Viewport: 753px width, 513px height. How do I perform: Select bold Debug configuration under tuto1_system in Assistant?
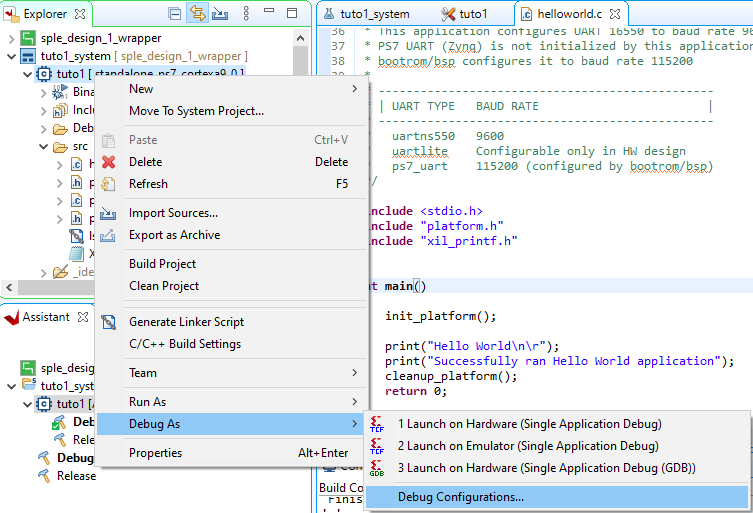tap(66, 458)
